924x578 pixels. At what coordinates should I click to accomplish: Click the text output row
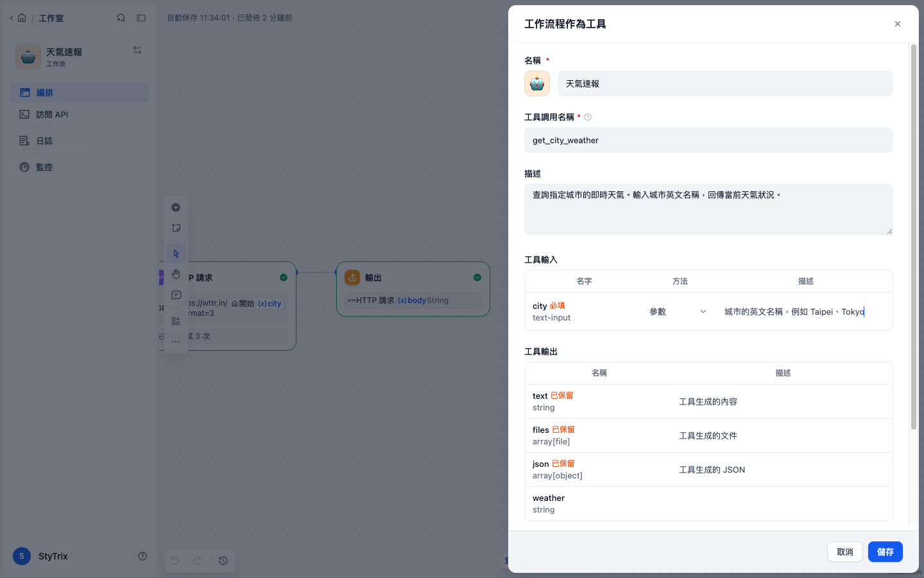(x=708, y=401)
